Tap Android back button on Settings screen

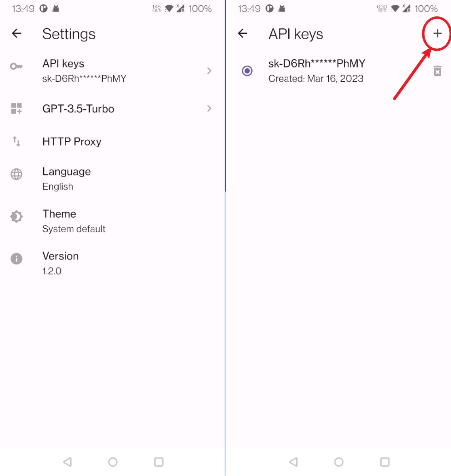pos(67,462)
